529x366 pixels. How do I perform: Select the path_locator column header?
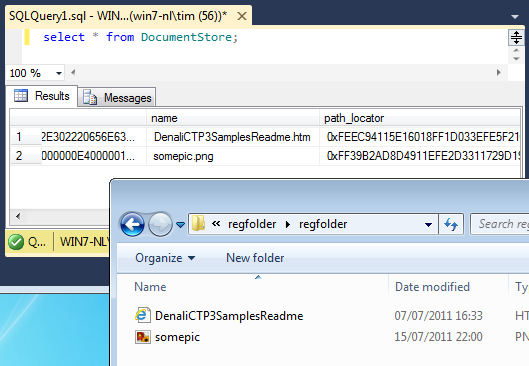(x=420, y=118)
